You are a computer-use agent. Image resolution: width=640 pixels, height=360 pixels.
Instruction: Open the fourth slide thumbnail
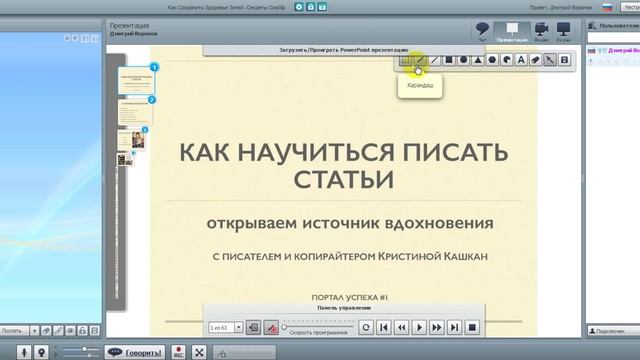click(x=125, y=160)
